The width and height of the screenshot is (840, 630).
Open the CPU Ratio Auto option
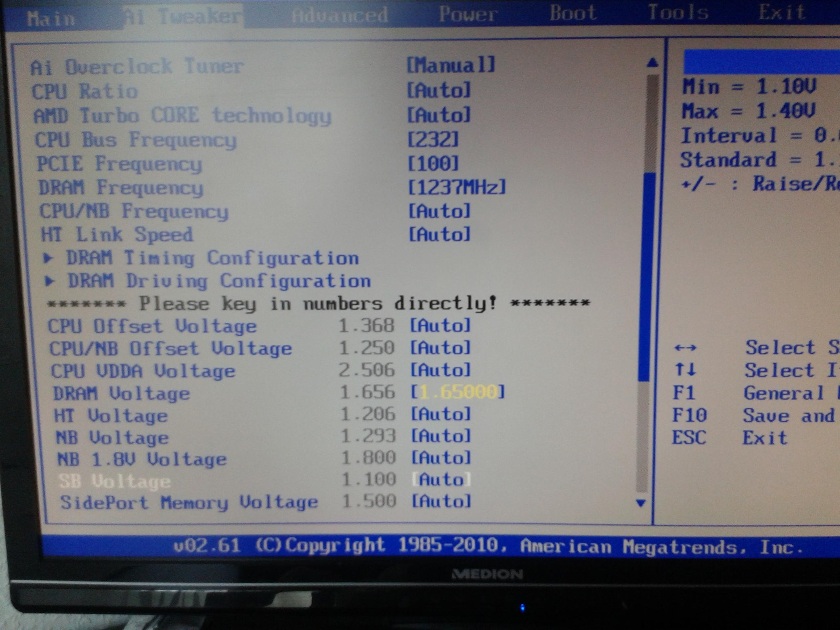point(439,90)
